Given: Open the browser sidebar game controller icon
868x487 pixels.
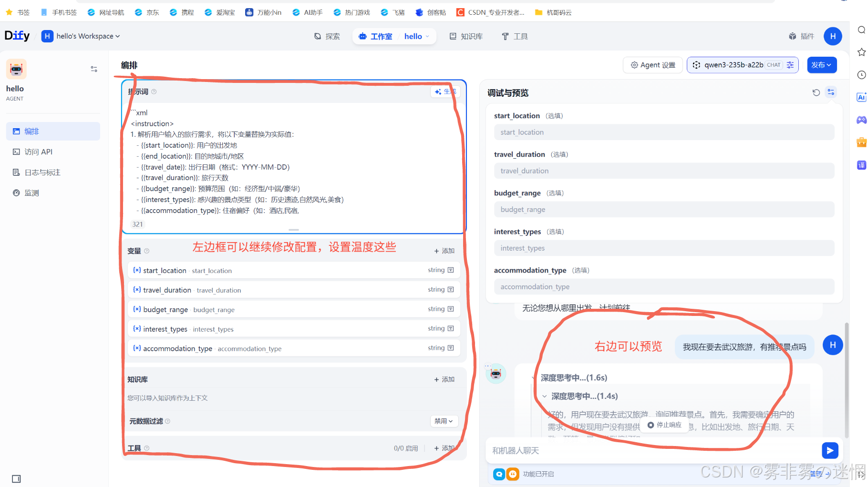Looking at the screenshot, I should 861,120.
